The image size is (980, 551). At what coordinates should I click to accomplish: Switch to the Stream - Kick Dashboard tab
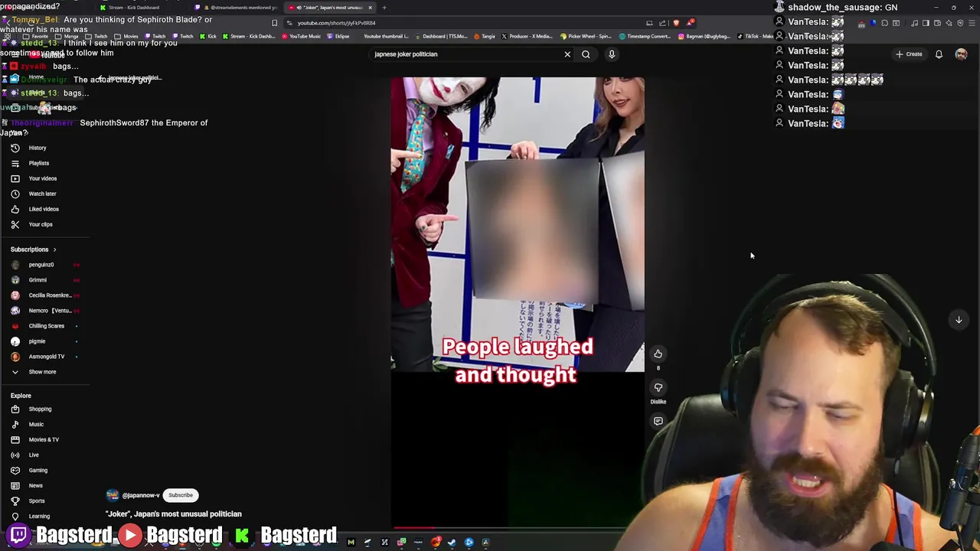click(x=134, y=8)
